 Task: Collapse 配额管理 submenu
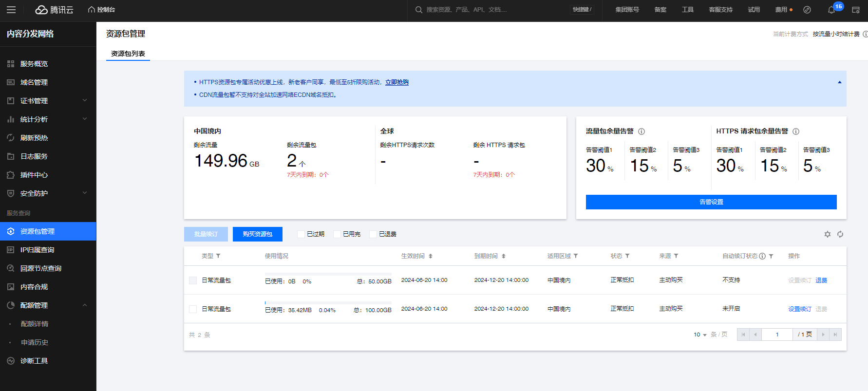(x=85, y=305)
